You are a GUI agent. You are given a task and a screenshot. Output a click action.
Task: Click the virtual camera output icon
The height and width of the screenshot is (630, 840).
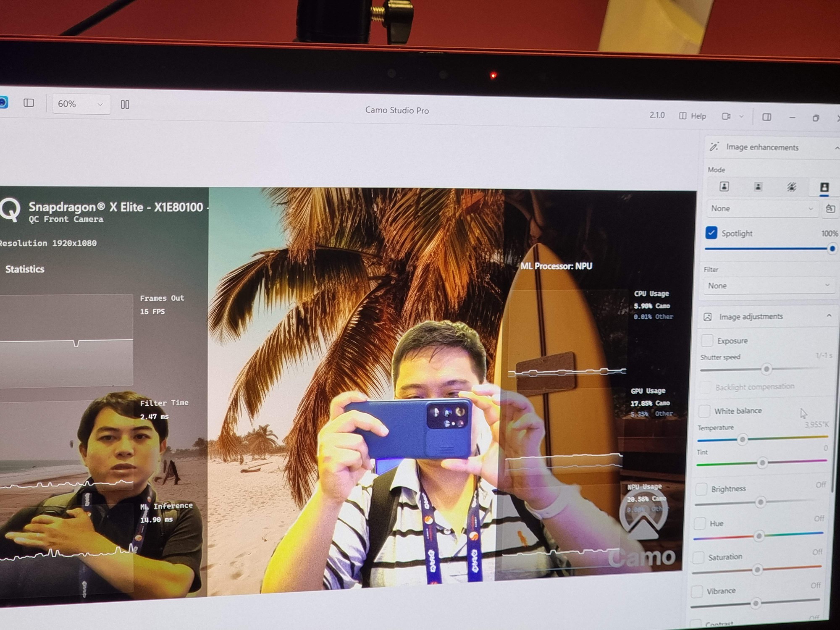(726, 116)
